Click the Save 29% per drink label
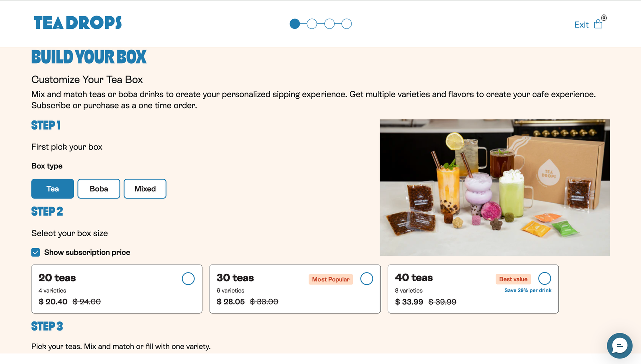 coord(528,290)
